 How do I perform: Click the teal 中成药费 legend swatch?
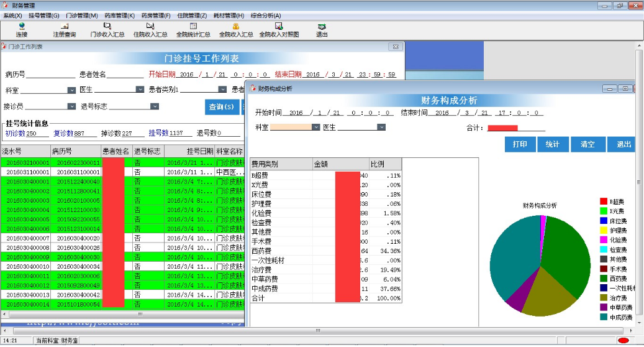tap(604, 317)
